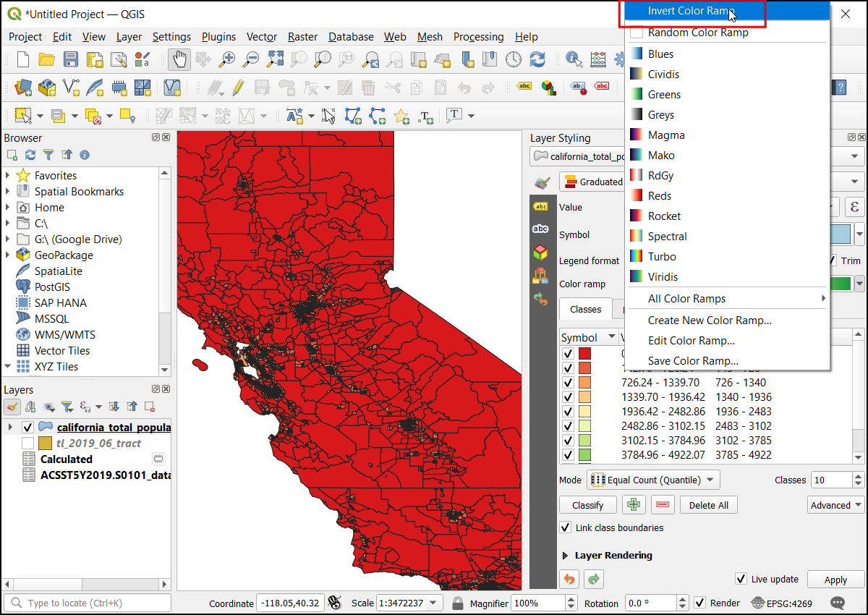The height and width of the screenshot is (615, 868).
Task: Click the red Delete class minus button
Action: pos(663,505)
